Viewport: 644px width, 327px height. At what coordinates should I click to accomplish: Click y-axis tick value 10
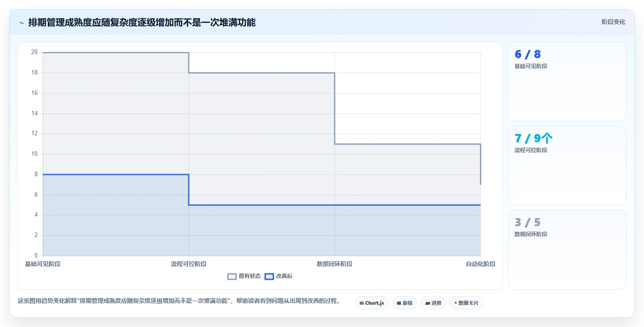click(x=34, y=154)
